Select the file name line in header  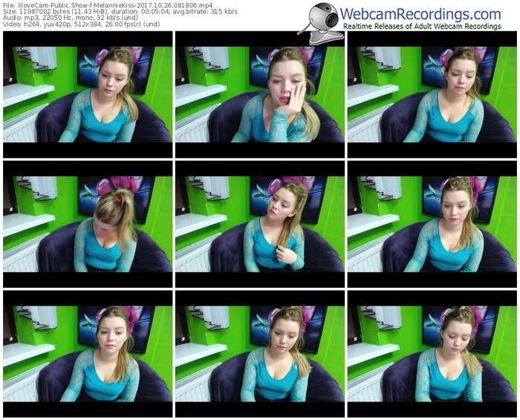(105, 4)
